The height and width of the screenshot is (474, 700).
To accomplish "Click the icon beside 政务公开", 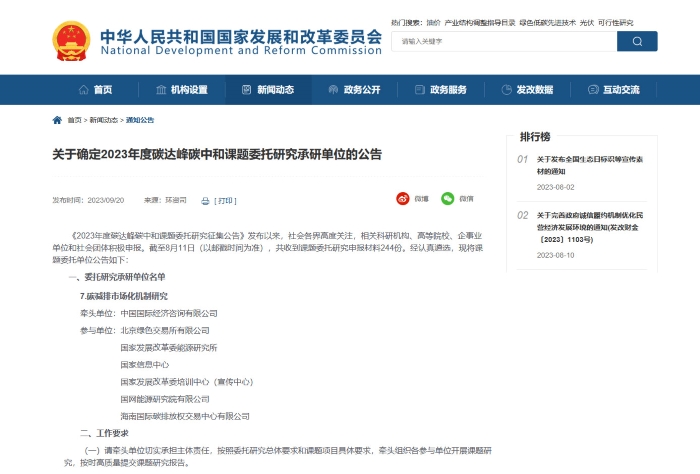I will coord(333,90).
